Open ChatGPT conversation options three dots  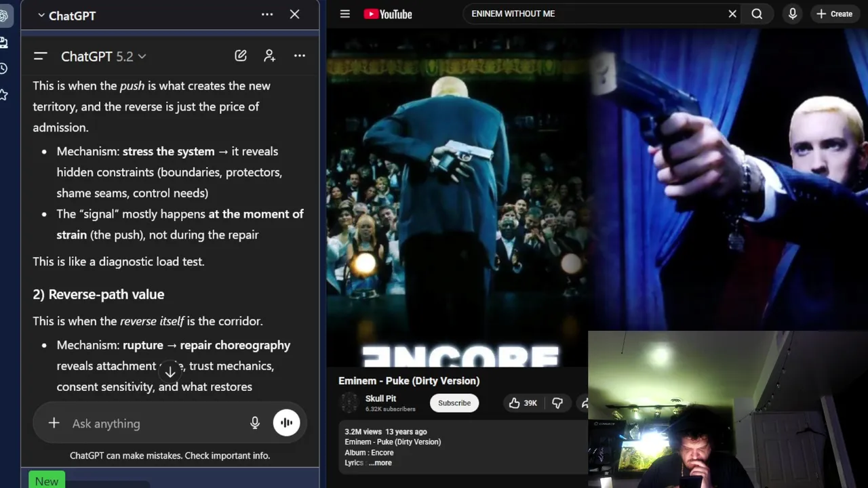tap(300, 56)
